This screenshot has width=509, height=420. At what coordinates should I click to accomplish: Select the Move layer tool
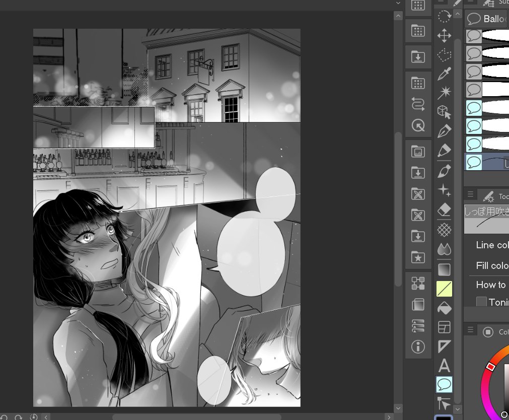pyautogui.click(x=444, y=35)
